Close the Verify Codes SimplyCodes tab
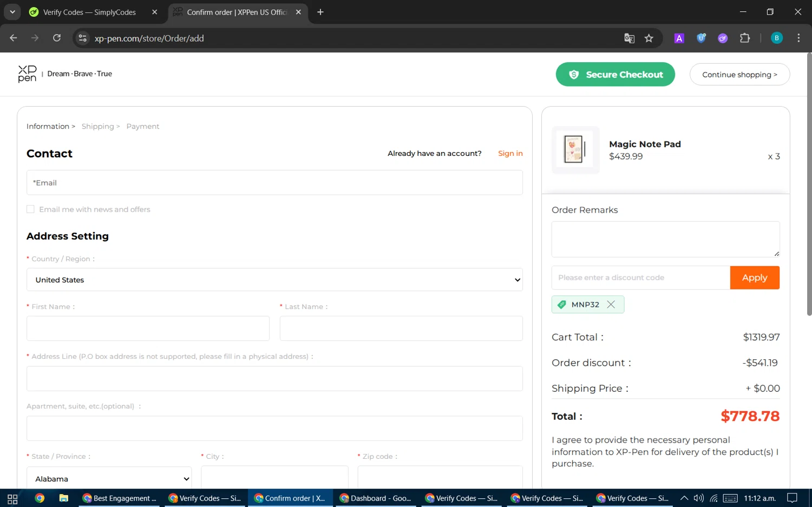The height and width of the screenshot is (507, 812). tap(155, 12)
